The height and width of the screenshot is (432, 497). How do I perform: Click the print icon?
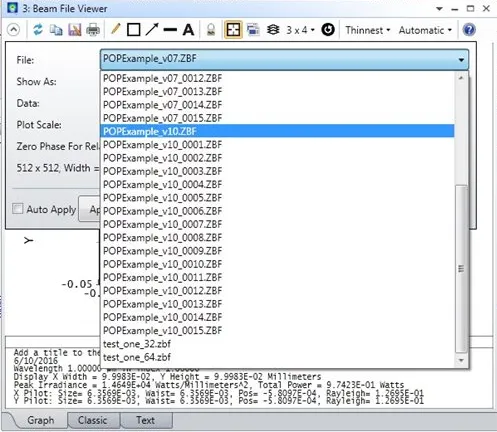(x=93, y=30)
